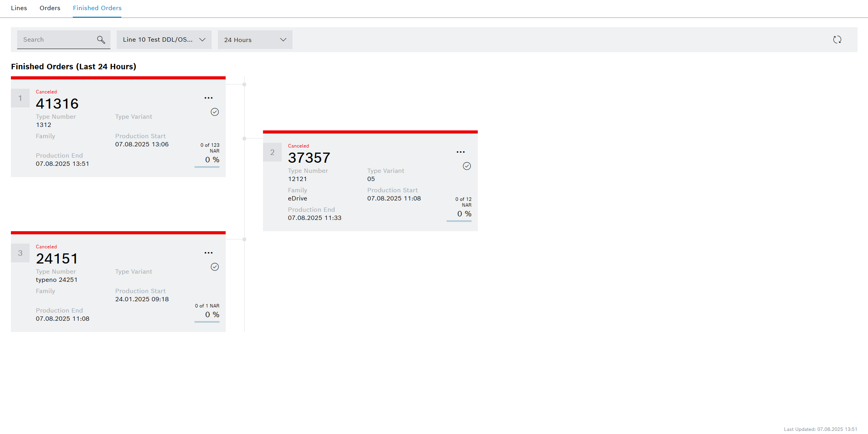The width and height of the screenshot is (868, 434).
Task: Click order position badge number 3
Action: click(20, 253)
